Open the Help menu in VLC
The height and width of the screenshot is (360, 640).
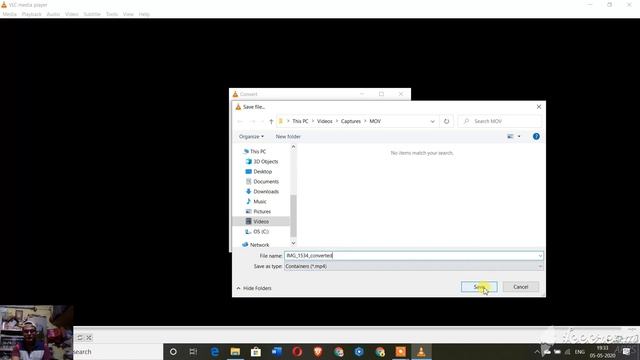[144, 14]
